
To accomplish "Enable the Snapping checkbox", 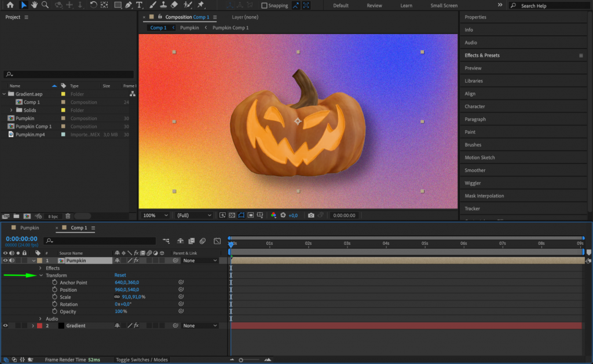I will coord(265,5).
